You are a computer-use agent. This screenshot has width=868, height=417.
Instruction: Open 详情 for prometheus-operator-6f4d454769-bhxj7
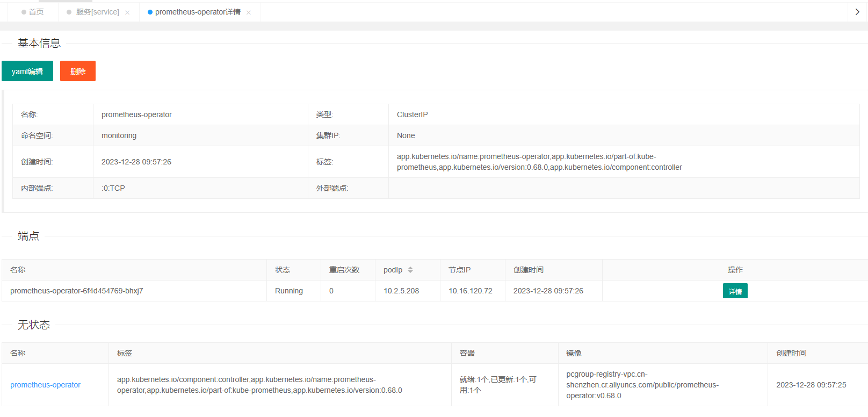pos(735,291)
